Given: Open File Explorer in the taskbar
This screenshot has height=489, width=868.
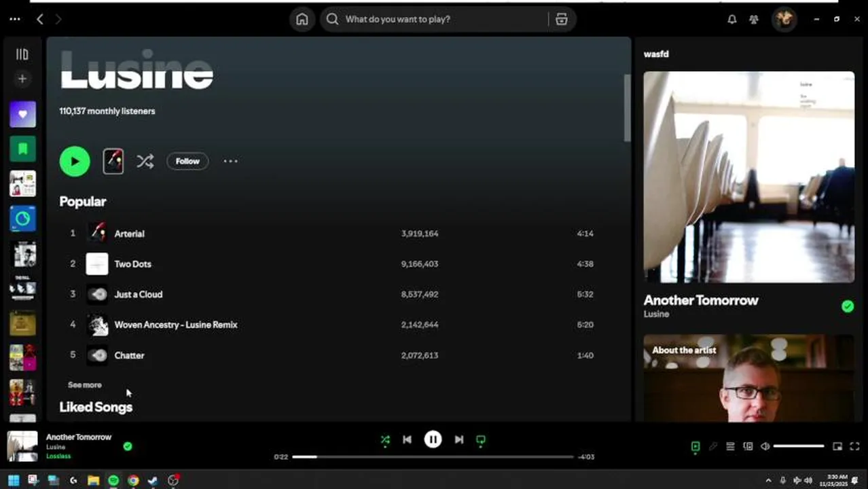Looking at the screenshot, I should (93, 480).
